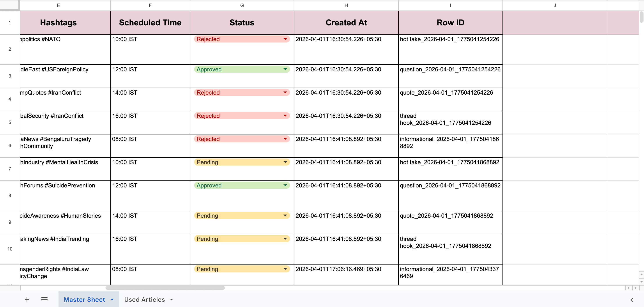Screen dimensions: 644x307
Task: Open the all sheets list icon
Action: 44,299
